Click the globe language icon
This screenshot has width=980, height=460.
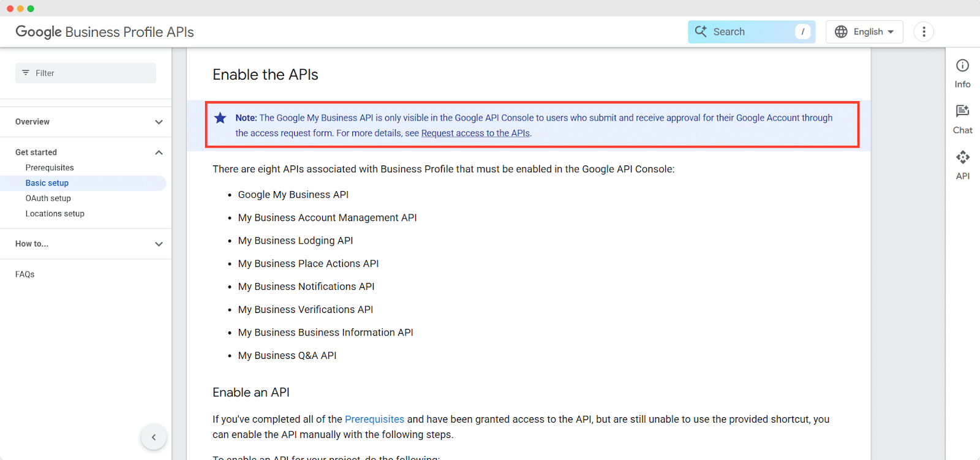click(841, 32)
